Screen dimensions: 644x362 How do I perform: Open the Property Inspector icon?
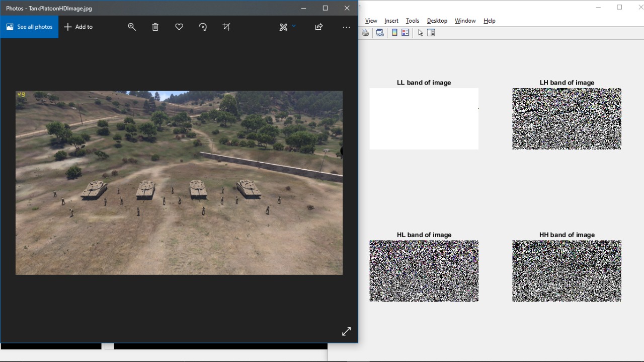pos(431,33)
